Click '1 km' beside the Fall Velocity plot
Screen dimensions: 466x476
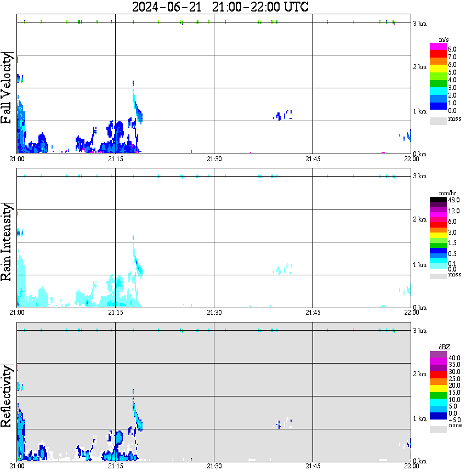420,111
